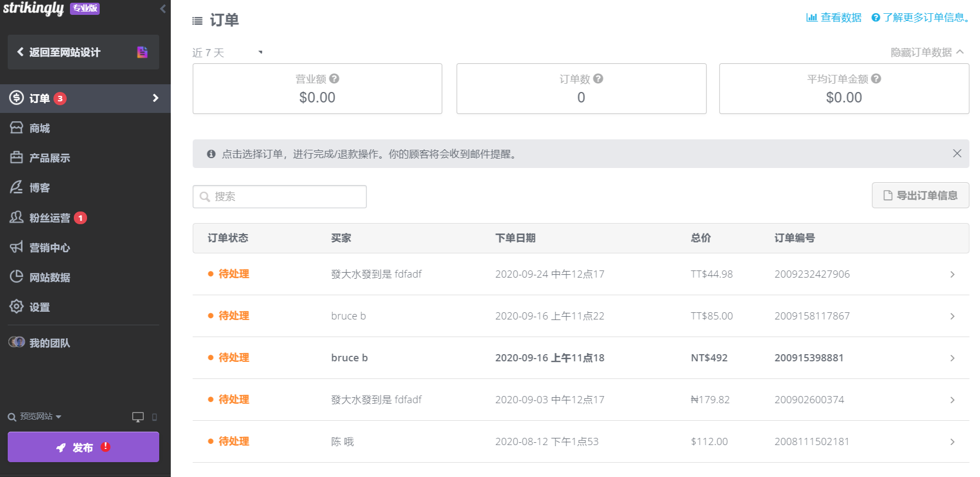Return to site design via 返回至网站设计
The width and height of the screenshot is (980, 477).
click(83, 52)
